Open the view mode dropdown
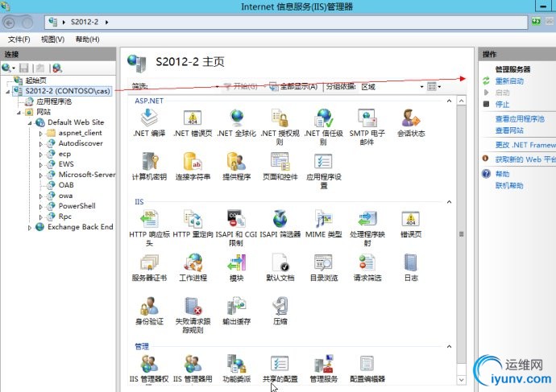The image size is (556, 392). 434,86
